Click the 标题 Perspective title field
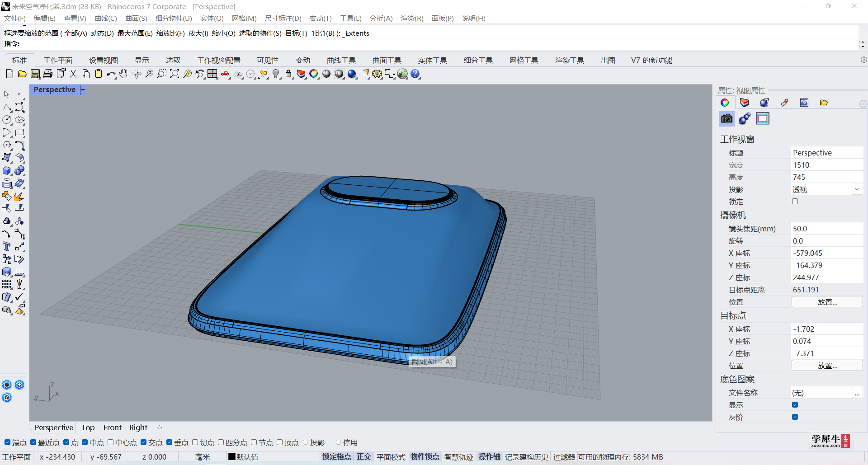Image resolution: width=868 pixels, height=465 pixels. (x=827, y=153)
